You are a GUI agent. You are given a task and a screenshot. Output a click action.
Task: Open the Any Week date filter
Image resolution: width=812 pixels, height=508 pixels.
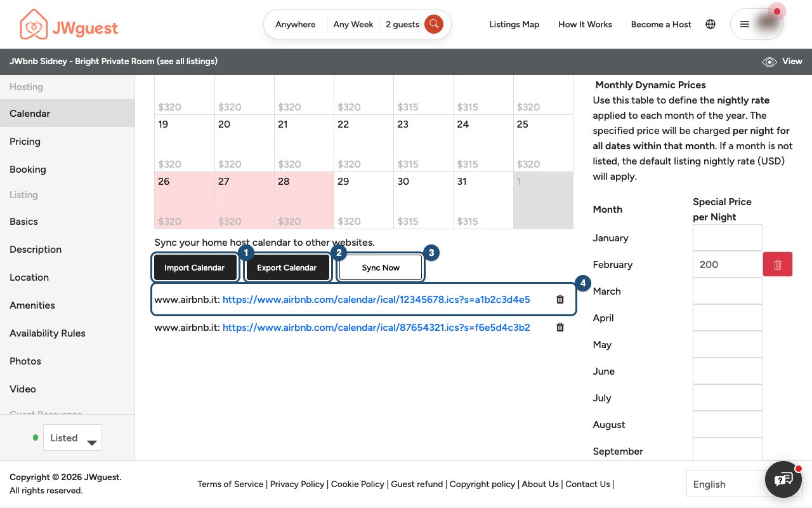click(353, 24)
